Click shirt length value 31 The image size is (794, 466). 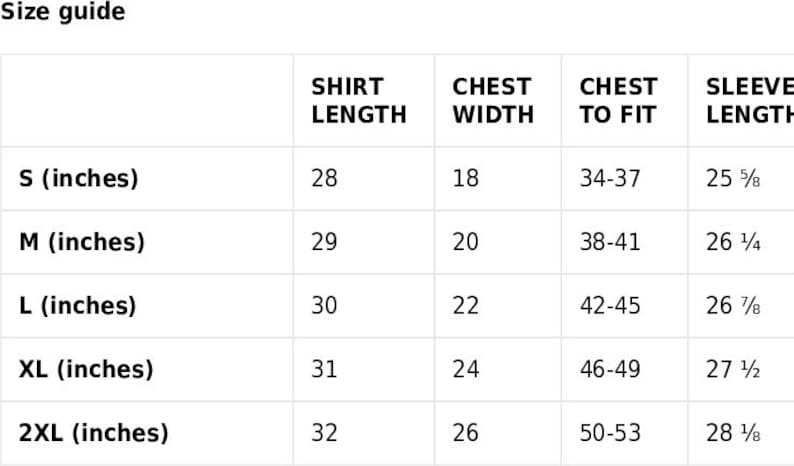tap(324, 369)
